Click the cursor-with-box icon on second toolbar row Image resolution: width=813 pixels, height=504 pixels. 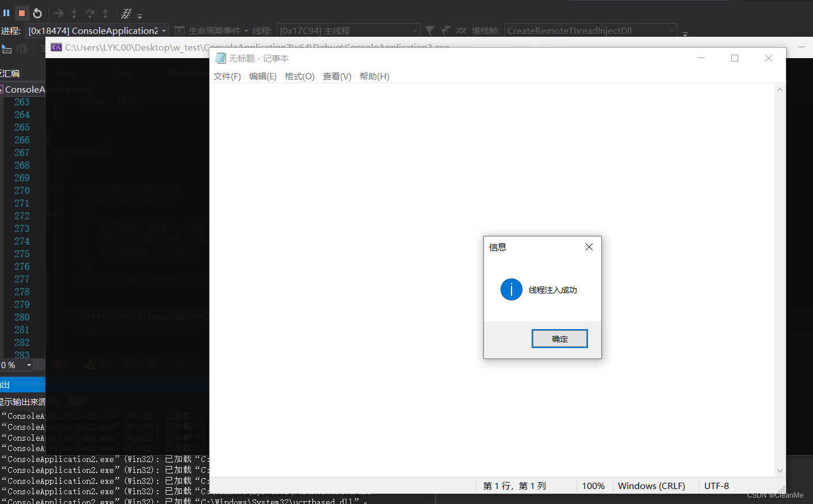7,49
